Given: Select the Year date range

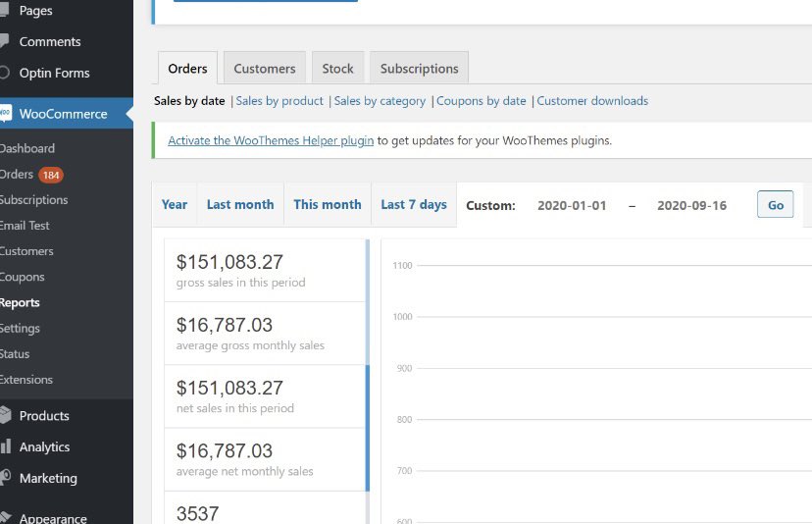Looking at the screenshot, I should pyautogui.click(x=175, y=205).
